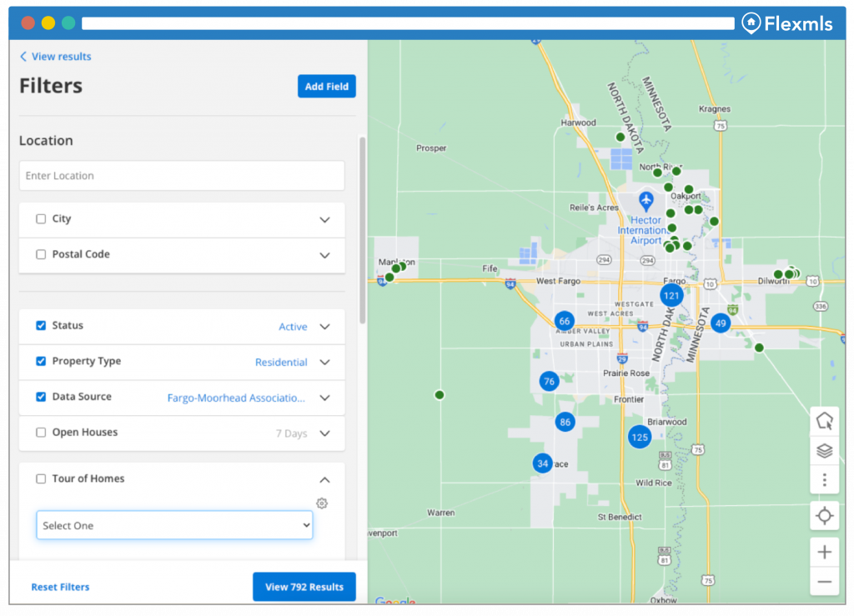Click the Hector International Airport map icon
Image resolution: width=854 pixels, height=616 pixels.
tap(646, 201)
